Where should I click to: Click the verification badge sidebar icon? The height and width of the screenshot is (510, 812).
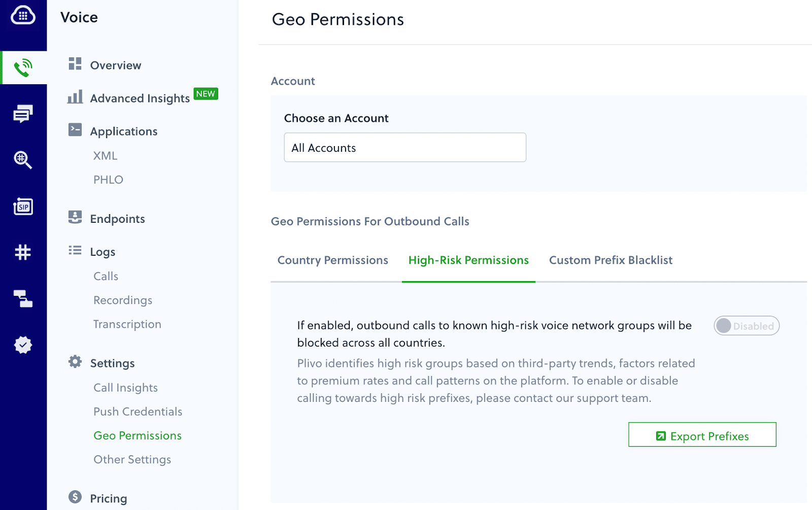point(23,345)
